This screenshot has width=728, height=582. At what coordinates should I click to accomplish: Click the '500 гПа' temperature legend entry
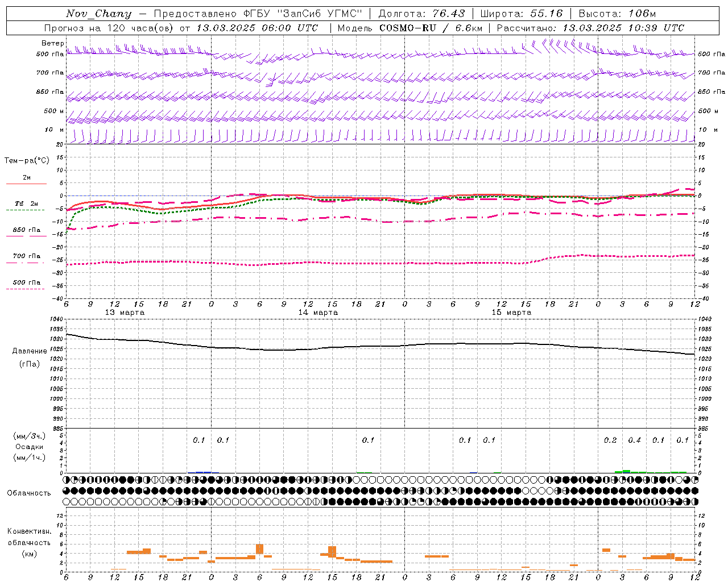click(27, 282)
